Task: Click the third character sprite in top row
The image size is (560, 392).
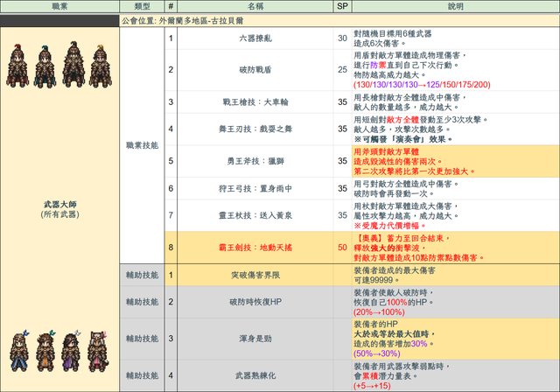Action: 73,66
